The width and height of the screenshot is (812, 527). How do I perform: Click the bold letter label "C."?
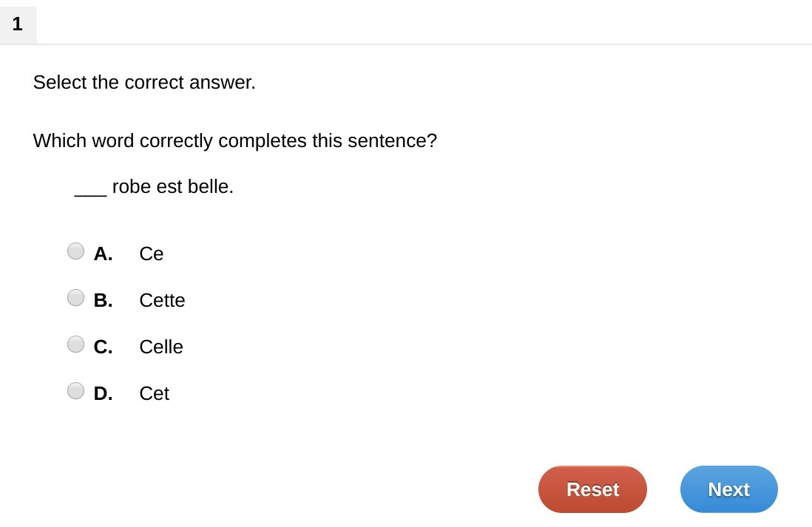[103, 347]
